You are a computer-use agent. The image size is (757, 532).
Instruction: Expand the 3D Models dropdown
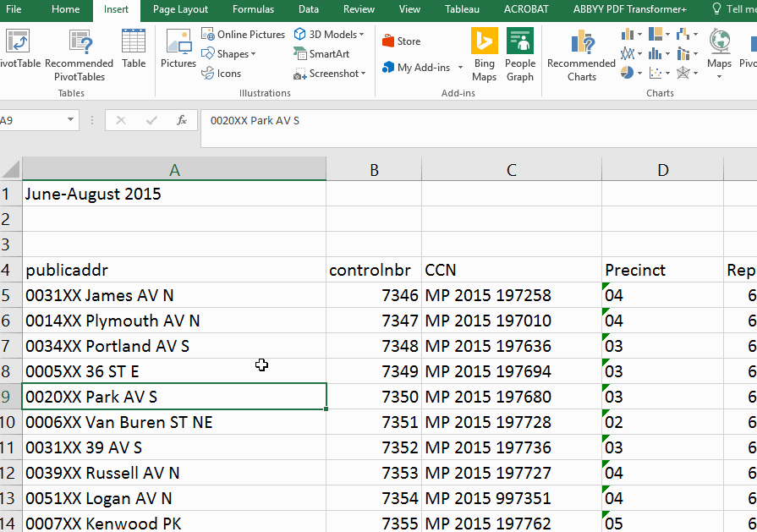coord(362,35)
